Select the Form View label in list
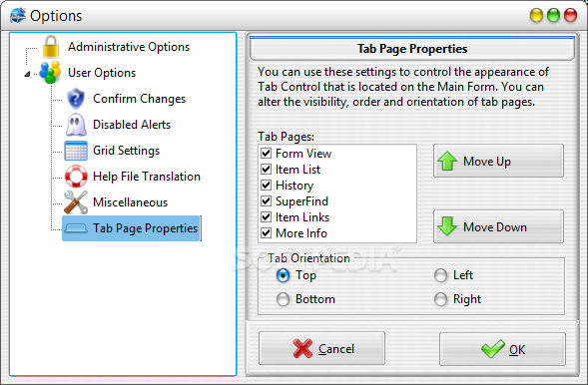588x385 pixels. coord(303,154)
